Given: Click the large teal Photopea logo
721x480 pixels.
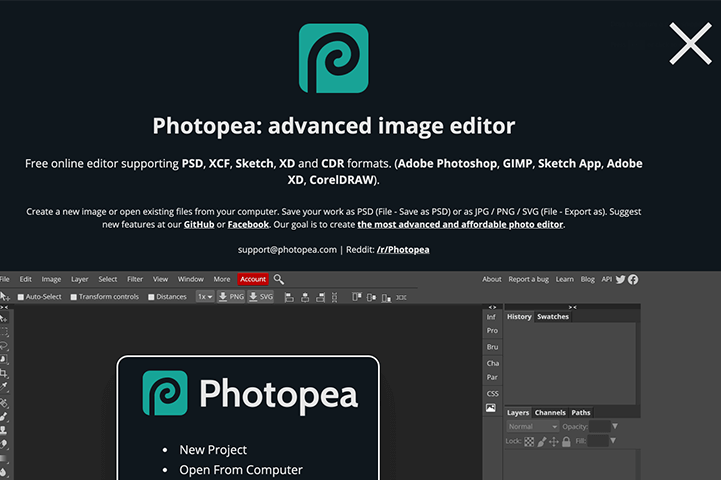Looking at the screenshot, I should (x=333, y=58).
